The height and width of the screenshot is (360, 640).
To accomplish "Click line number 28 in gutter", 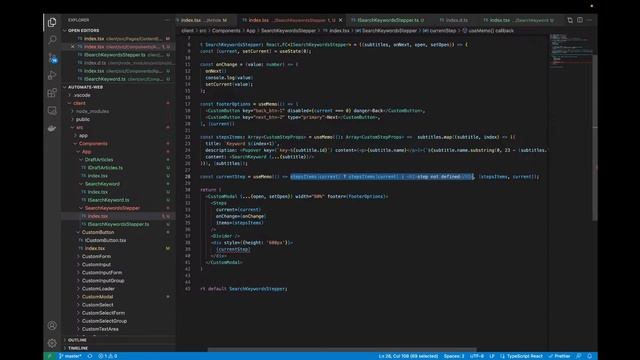I will [188, 177].
